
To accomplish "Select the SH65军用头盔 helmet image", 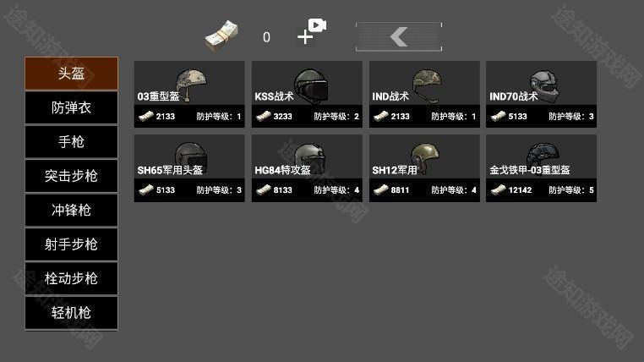I will coord(191,158).
